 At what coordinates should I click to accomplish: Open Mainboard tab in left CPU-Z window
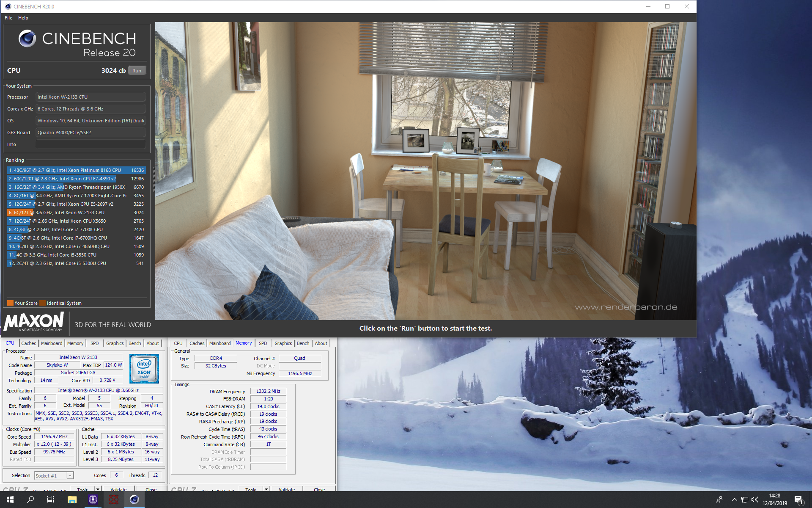52,343
